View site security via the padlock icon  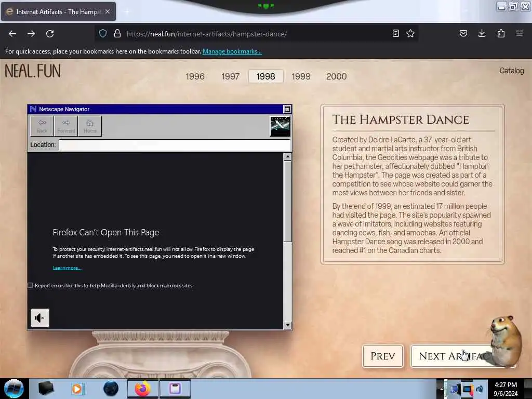117,34
